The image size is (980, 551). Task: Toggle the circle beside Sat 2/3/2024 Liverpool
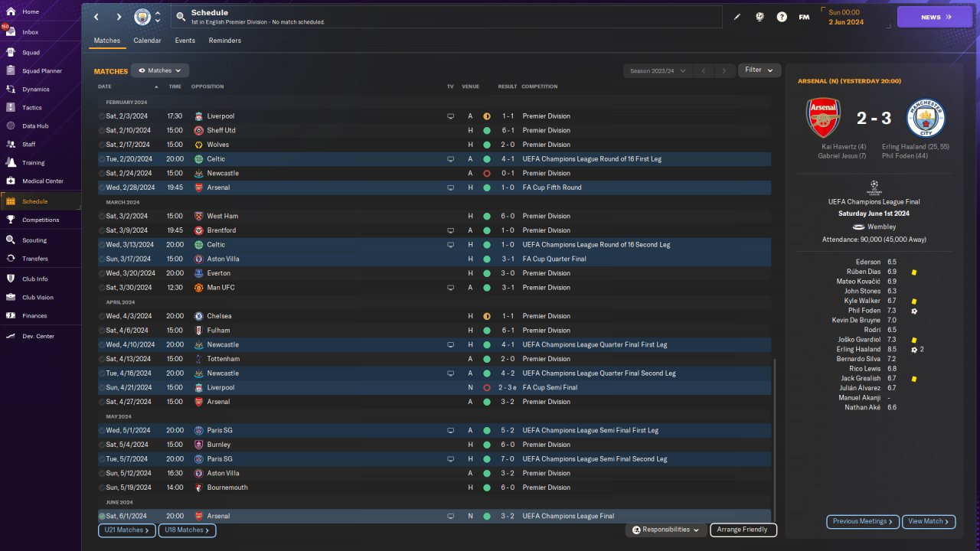click(x=102, y=116)
